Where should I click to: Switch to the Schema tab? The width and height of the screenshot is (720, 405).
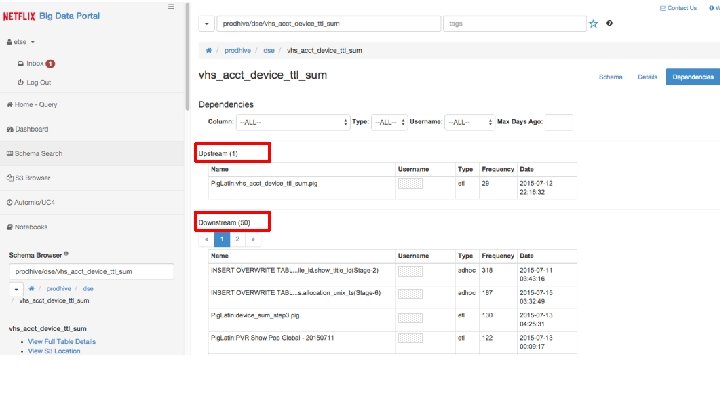(x=610, y=77)
